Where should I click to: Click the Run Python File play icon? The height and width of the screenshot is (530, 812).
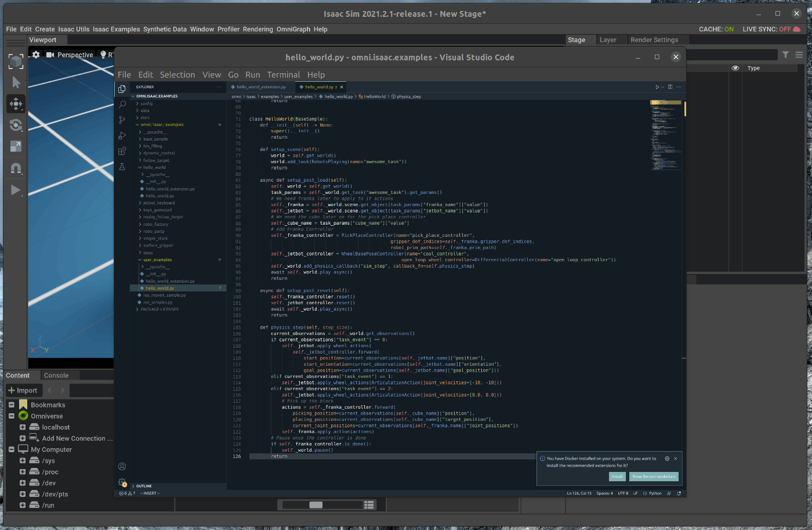(x=657, y=87)
